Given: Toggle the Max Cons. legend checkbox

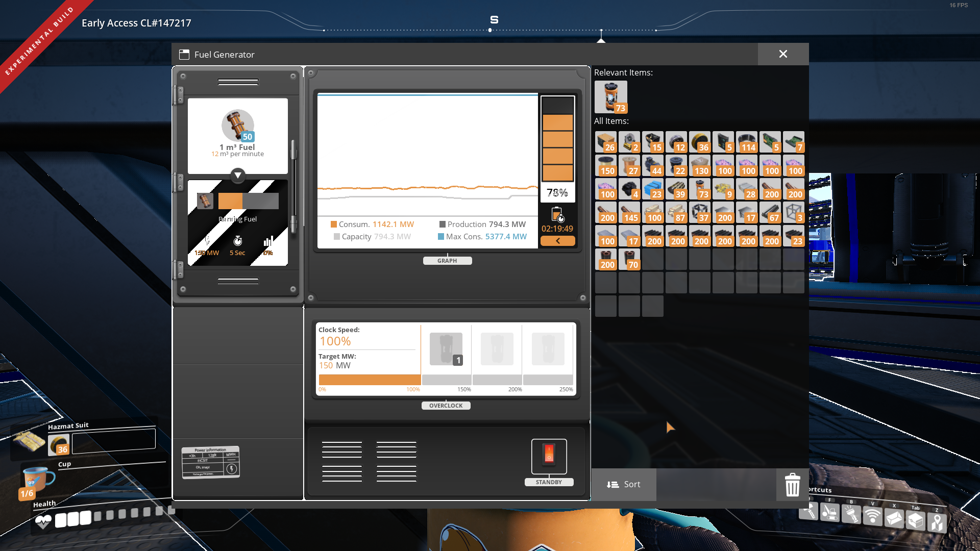Looking at the screenshot, I should [441, 237].
